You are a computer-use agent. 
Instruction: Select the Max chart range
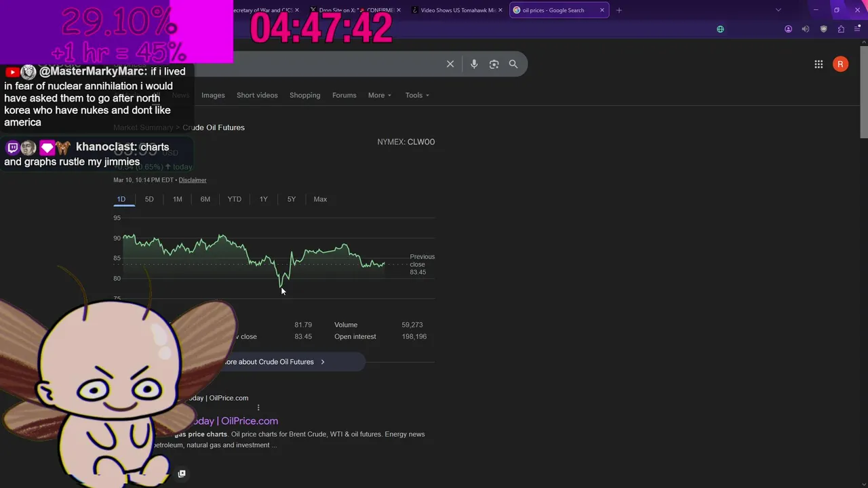click(x=320, y=199)
